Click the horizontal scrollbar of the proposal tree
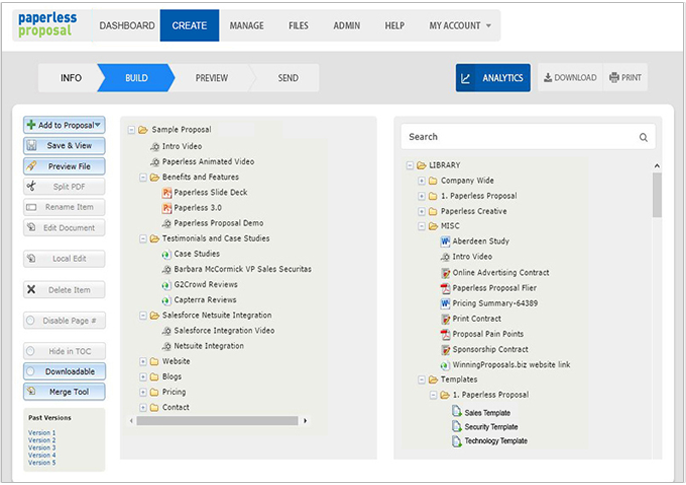Image resolution: width=686 pixels, height=485 pixels. (217, 421)
